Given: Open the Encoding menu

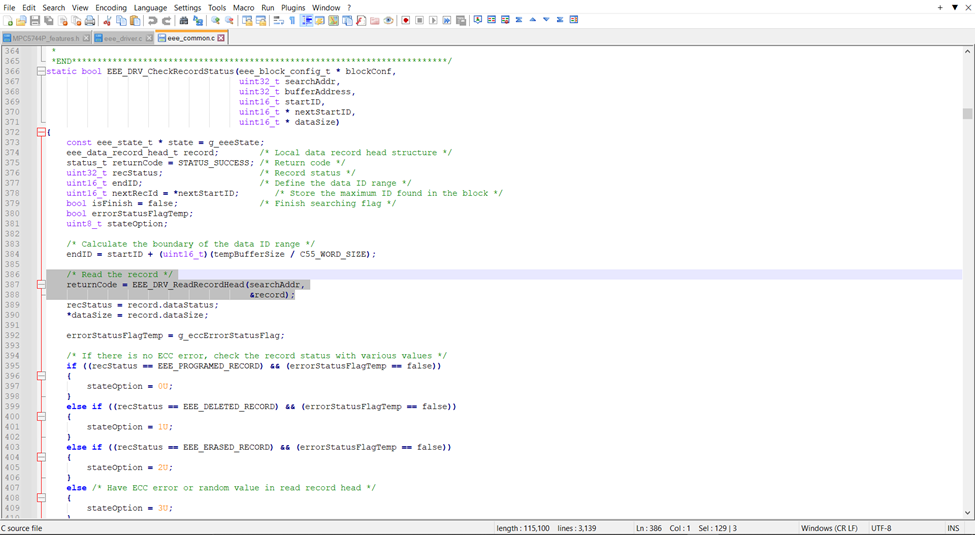Looking at the screenshot, I should pos(111,7).
